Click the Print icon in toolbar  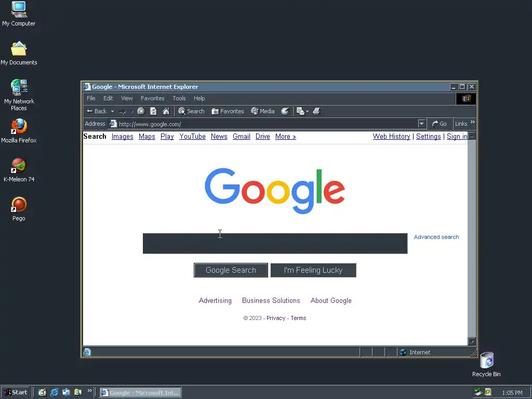coord(317,111)
